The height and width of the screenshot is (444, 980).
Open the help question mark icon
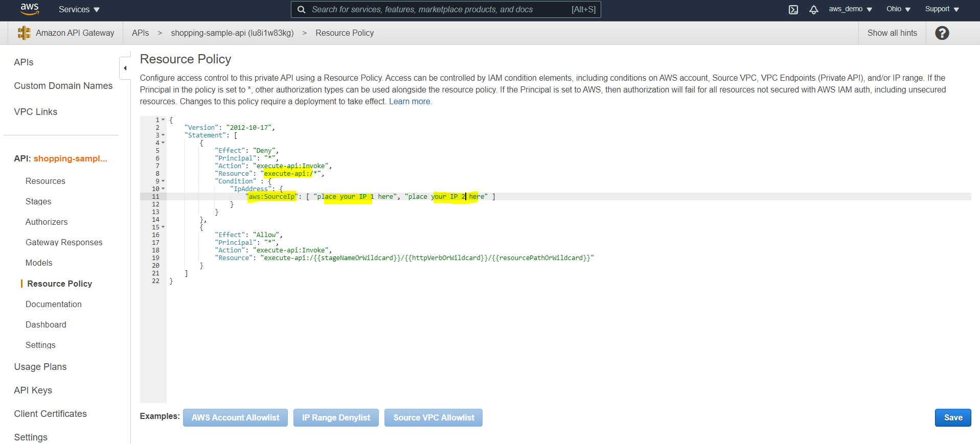click(x=942, y=33)
